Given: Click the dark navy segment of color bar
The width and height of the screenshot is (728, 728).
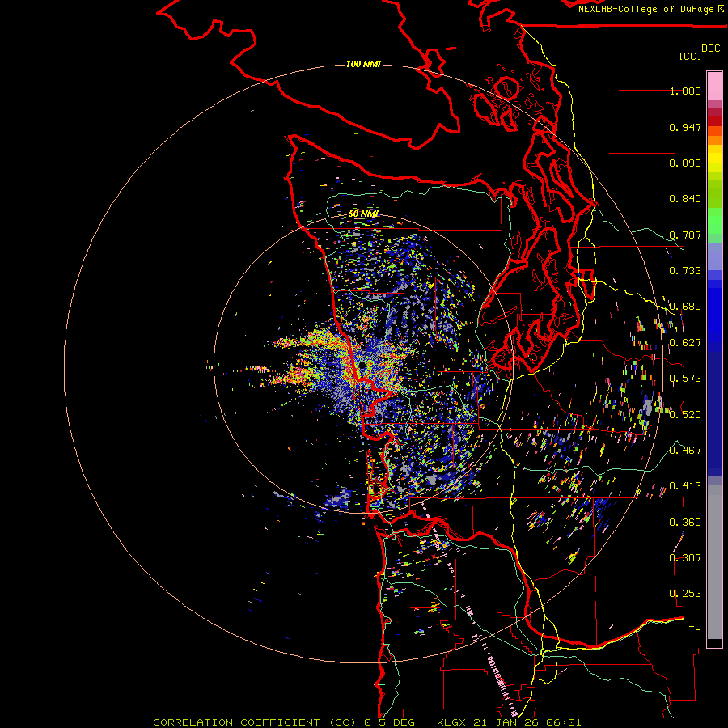Looking at the screenshot, I should pos(714,411).
